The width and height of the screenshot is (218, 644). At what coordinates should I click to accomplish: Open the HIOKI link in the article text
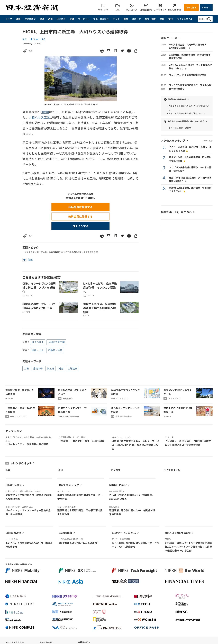tap(45, 112)
